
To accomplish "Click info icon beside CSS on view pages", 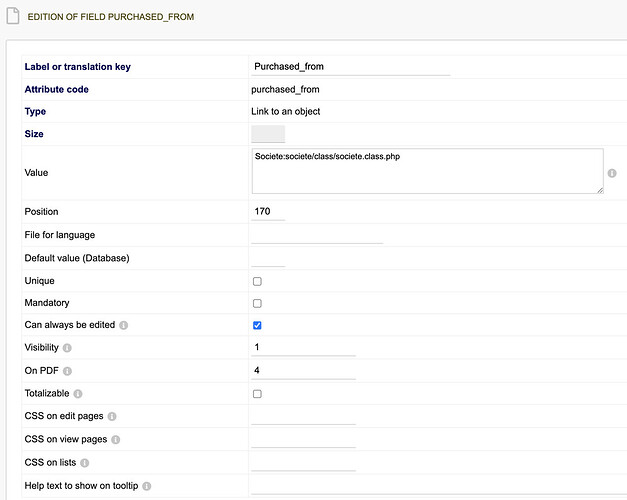I will (116, 439).
